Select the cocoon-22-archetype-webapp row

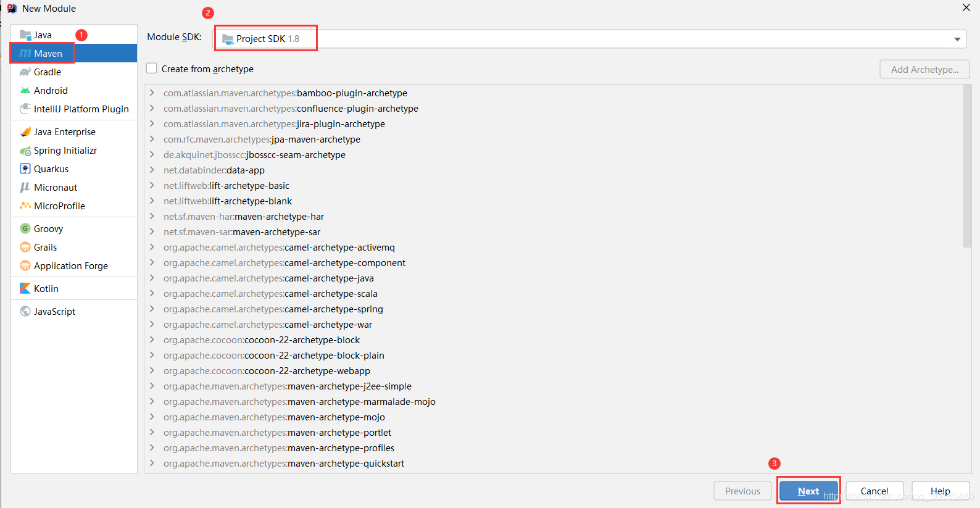point(554,371)
